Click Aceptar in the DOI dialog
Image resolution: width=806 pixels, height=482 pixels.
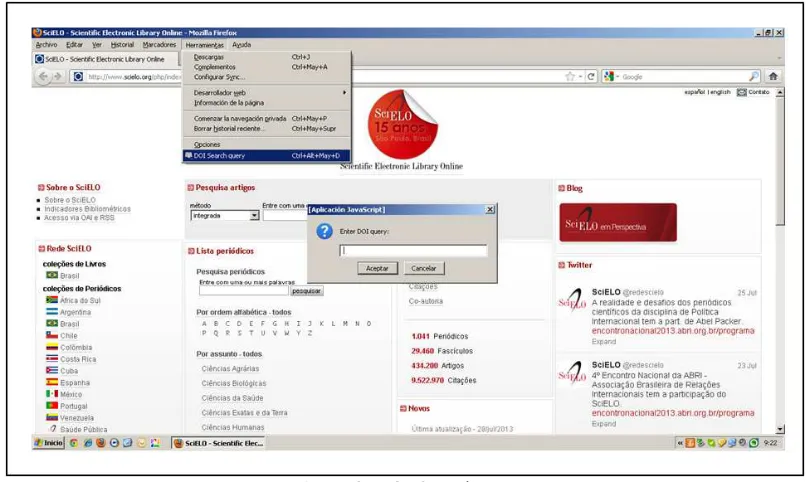click(x=377, y=268)
